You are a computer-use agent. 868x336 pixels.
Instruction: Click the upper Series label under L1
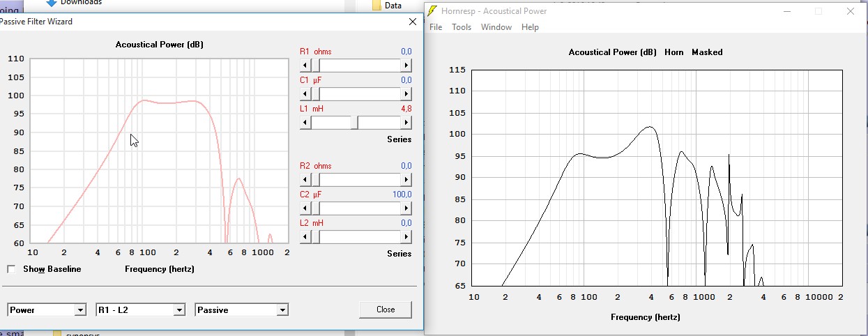[399, 139]
